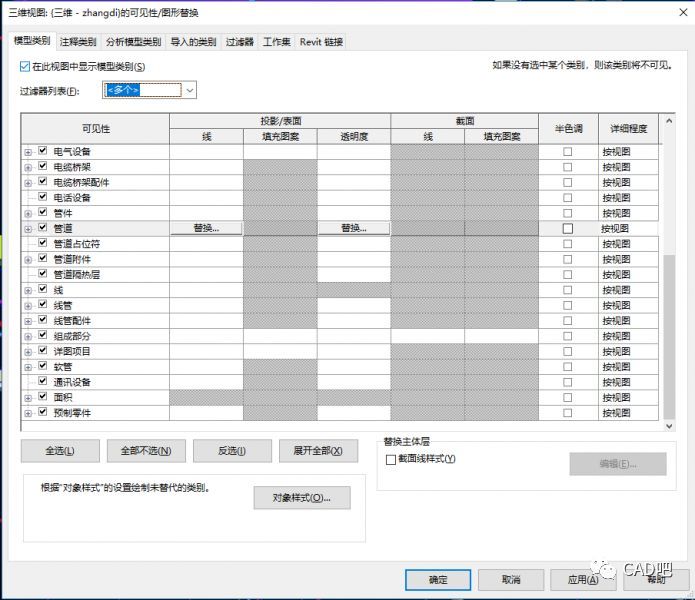
Task: Select the 线 category row label
Action: click(x=59, y=290)
